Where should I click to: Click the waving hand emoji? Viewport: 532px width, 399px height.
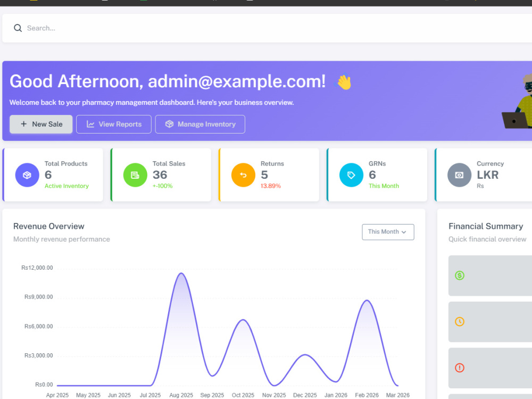coord(344,82)
